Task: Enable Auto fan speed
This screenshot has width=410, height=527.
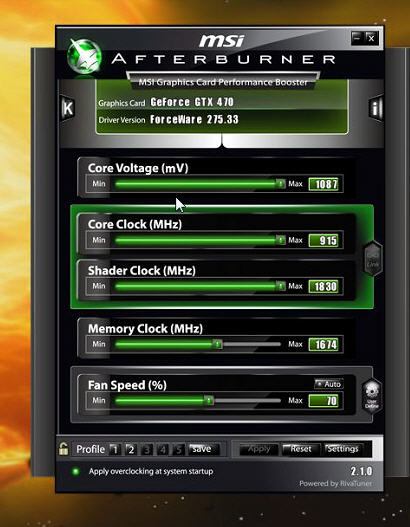Action: (x=329, y=384)
